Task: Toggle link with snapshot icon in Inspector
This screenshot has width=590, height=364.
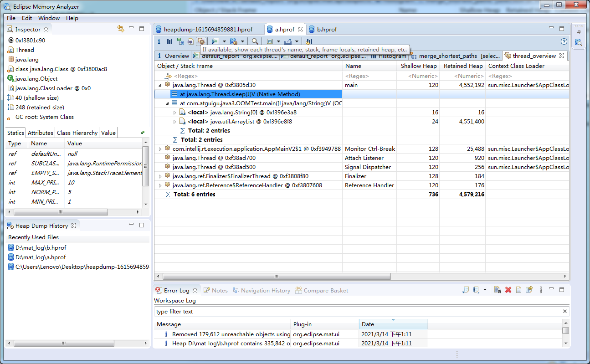Action: coord(121,29)
